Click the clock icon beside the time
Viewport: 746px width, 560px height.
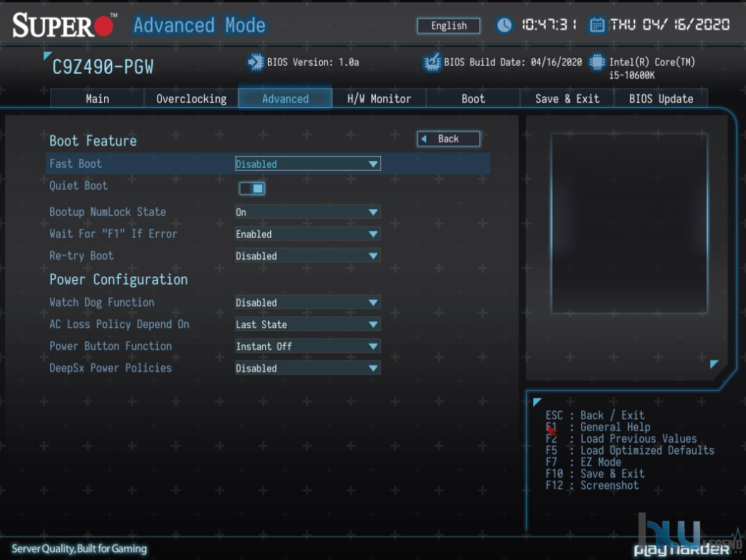[x=504, y=24]
